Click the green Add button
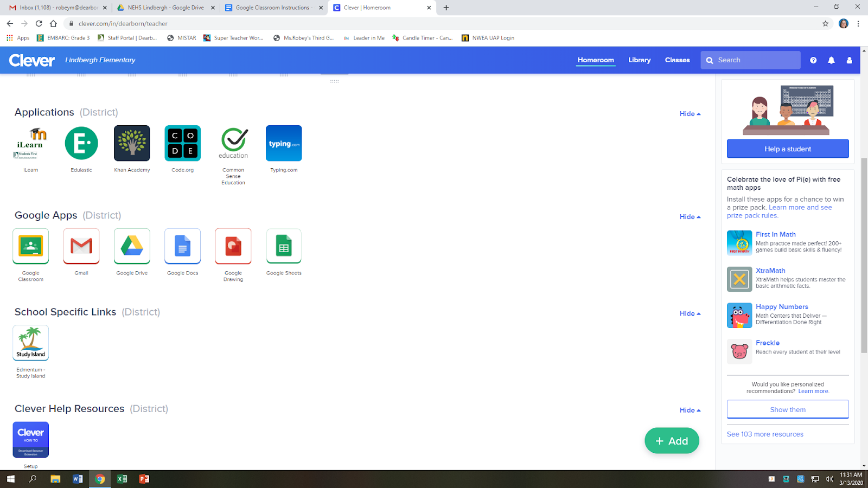This screenshot has width=868, height=488. tap(672, 441)
